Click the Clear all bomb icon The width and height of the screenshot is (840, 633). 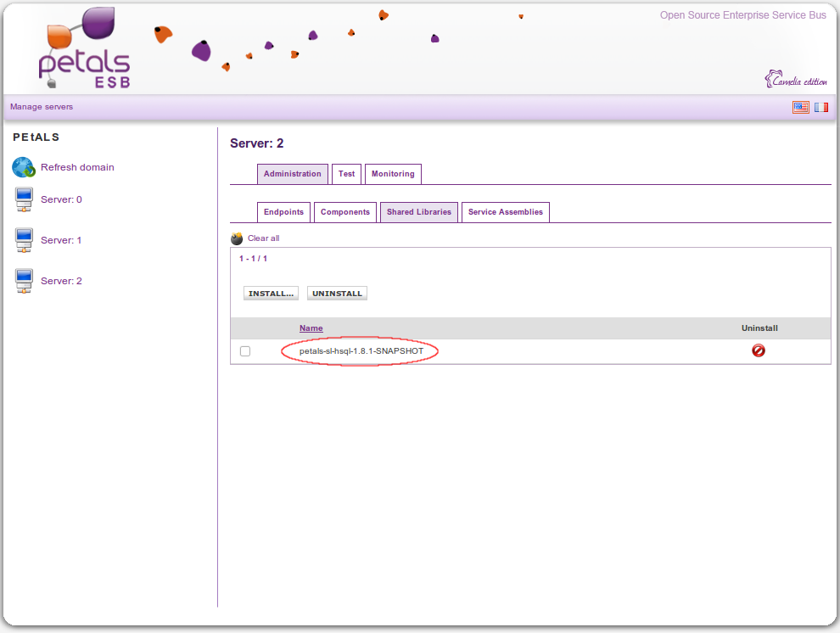237,238
